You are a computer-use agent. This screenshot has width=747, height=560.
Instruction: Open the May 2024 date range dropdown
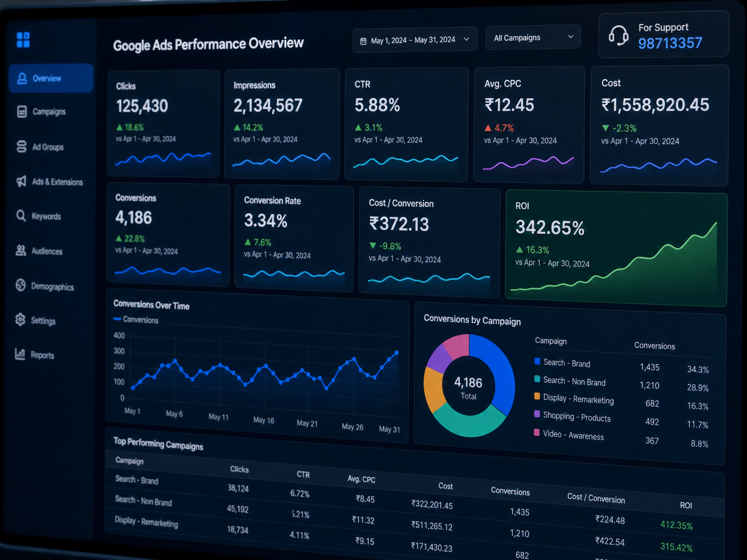[x=415, y=40]
